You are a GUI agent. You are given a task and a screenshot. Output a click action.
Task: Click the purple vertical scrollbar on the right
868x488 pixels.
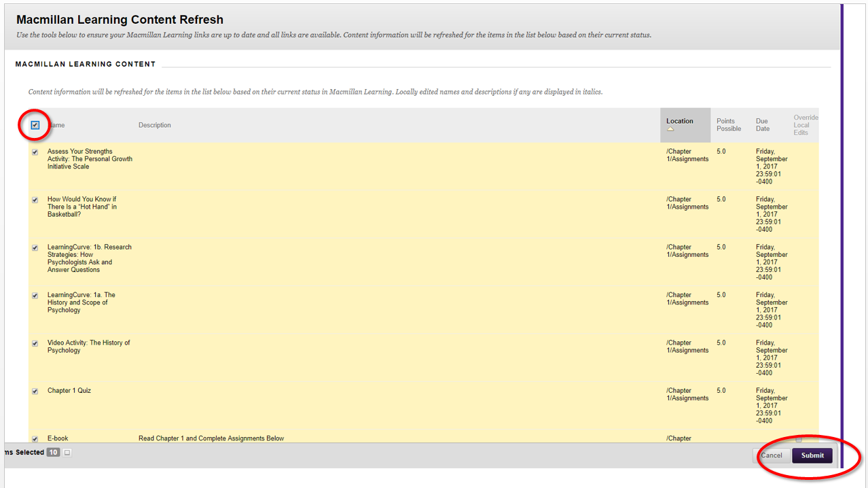coord(842,238)
